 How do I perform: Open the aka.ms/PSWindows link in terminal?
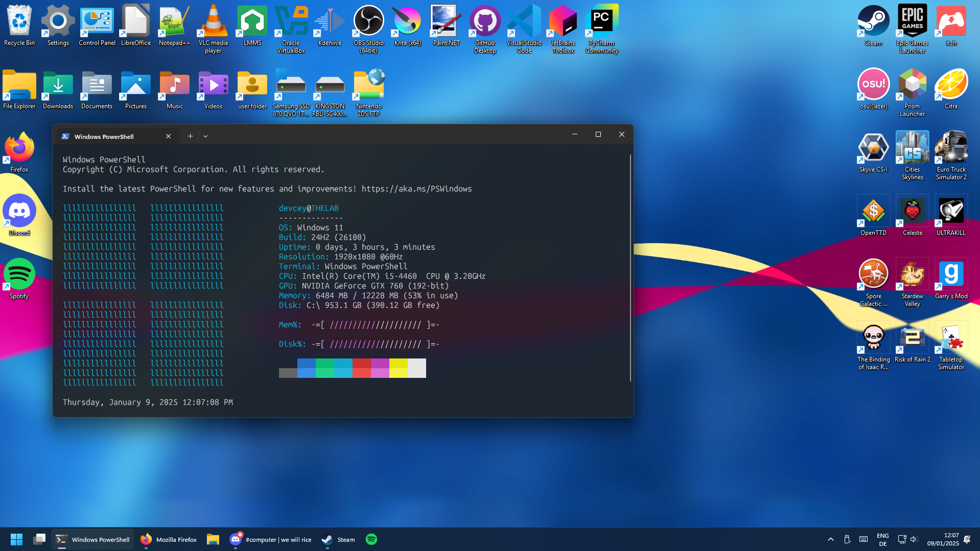click(x=416, y=189)
